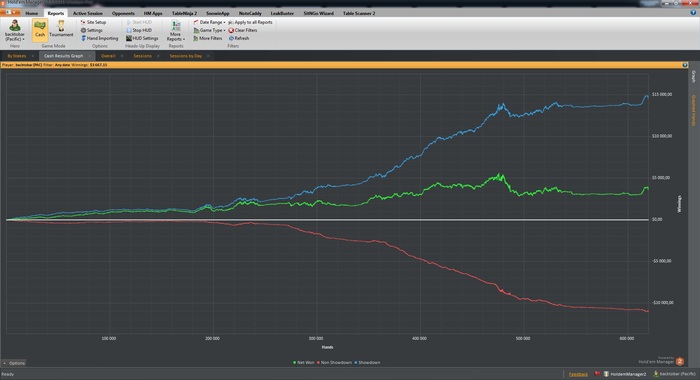This screenshot has width=700, height=380.
Task: Select the Cash Results Graph report tab
Action: point(63,56)
